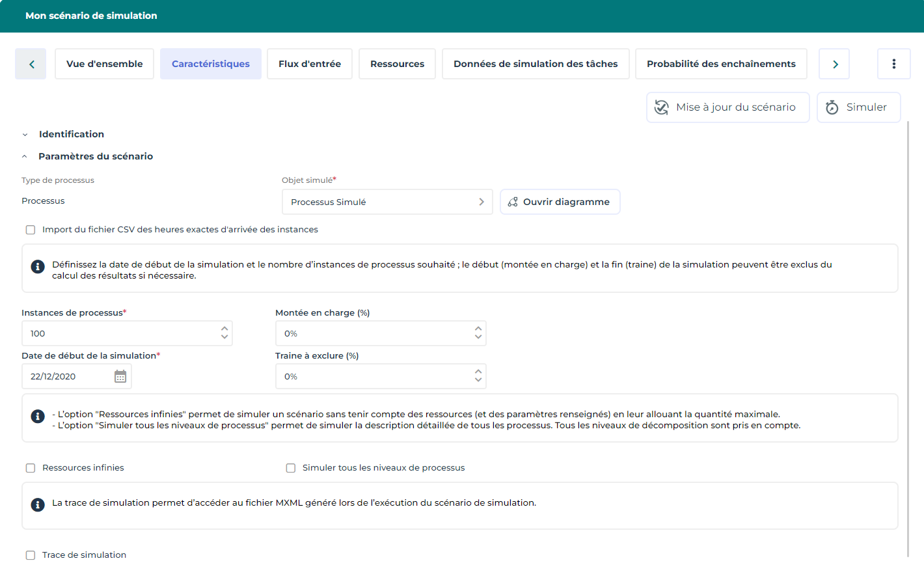This screenshot has width=924, height=563.
Task: Open the process diagram with Ouvrir diagramme
Action: click(560, 202)
